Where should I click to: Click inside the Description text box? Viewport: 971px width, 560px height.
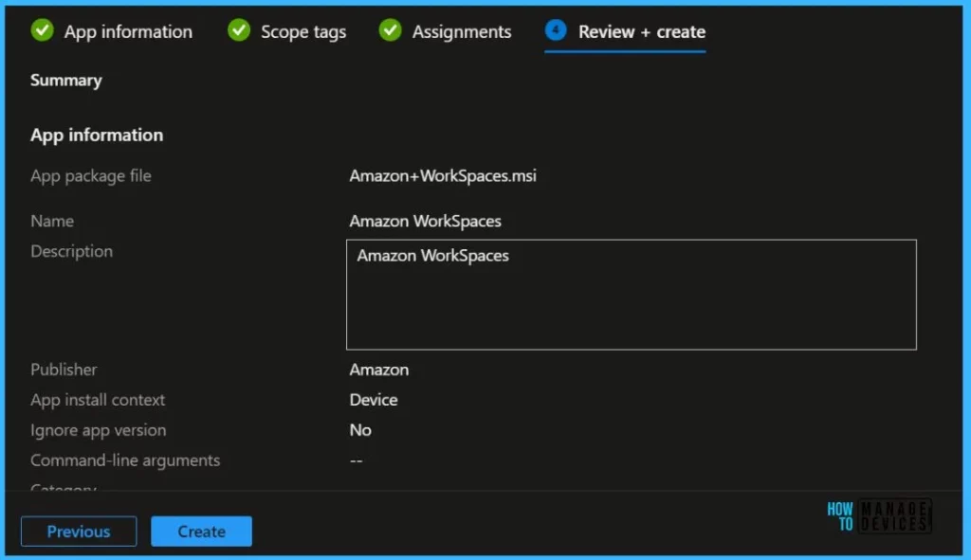(x=631, y=295)
